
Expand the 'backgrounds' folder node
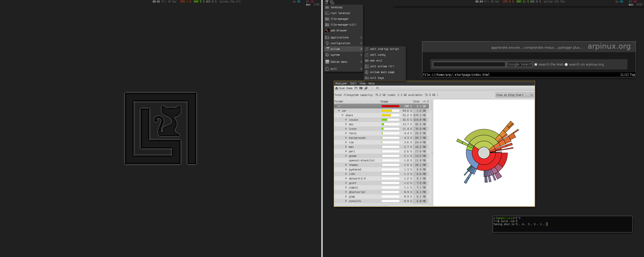click(x=346, y=138)
